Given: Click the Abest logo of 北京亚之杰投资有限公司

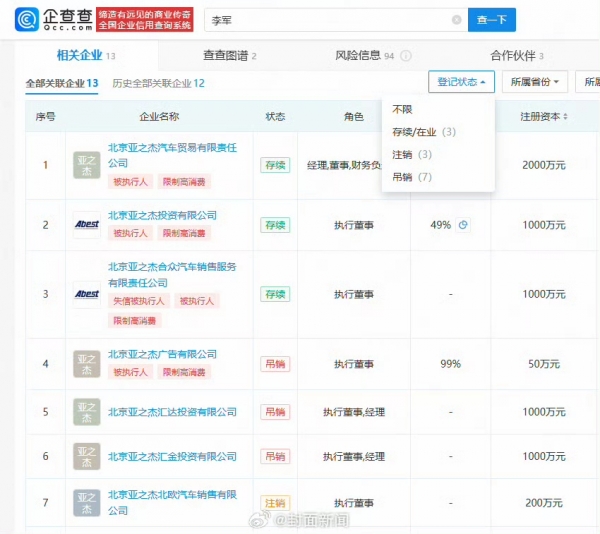Looking at the screenshot, I should tap(87, 225).
